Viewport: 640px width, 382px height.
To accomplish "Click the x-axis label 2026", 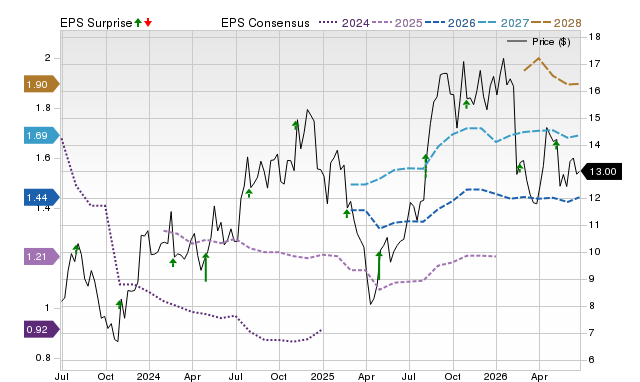I will (x=496, y=376).
